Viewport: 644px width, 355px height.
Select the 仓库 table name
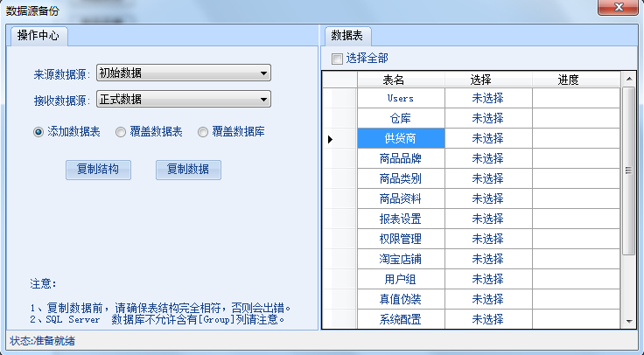point(401,118)
